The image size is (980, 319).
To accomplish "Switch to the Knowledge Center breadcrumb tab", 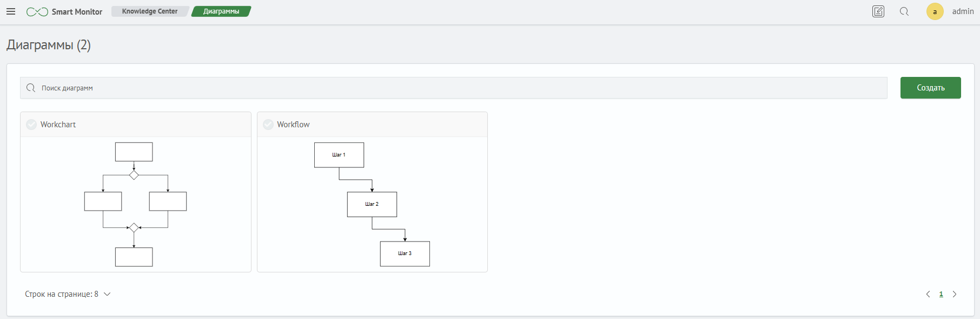I will [x=150, y=11].
